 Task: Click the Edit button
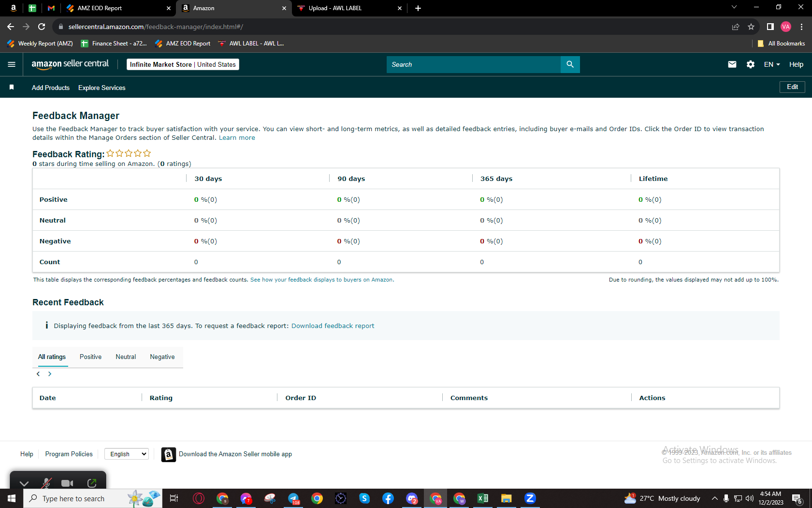click(x=792, y=87)
